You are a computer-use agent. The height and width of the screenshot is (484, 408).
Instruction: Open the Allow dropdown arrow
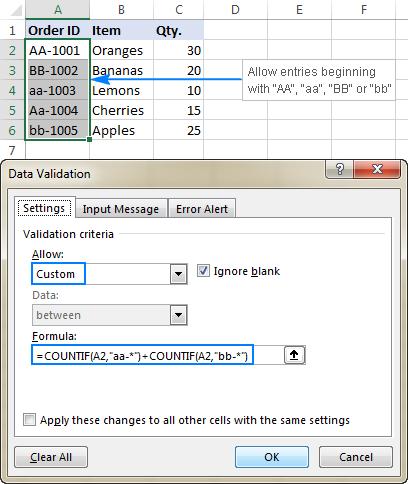[x=179, y=274]
